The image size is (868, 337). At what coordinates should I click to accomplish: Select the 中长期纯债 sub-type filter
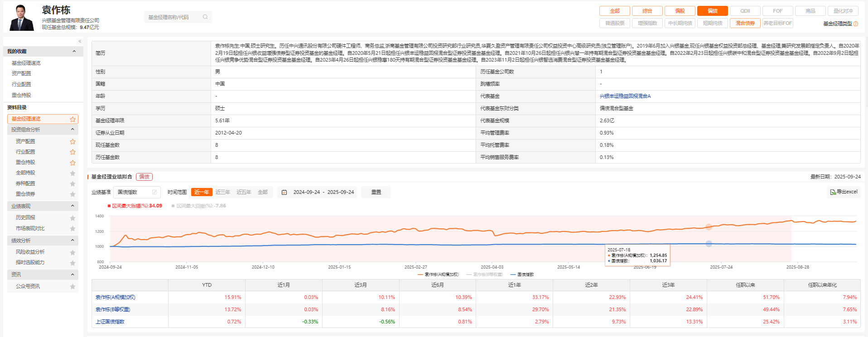[680, 23]
